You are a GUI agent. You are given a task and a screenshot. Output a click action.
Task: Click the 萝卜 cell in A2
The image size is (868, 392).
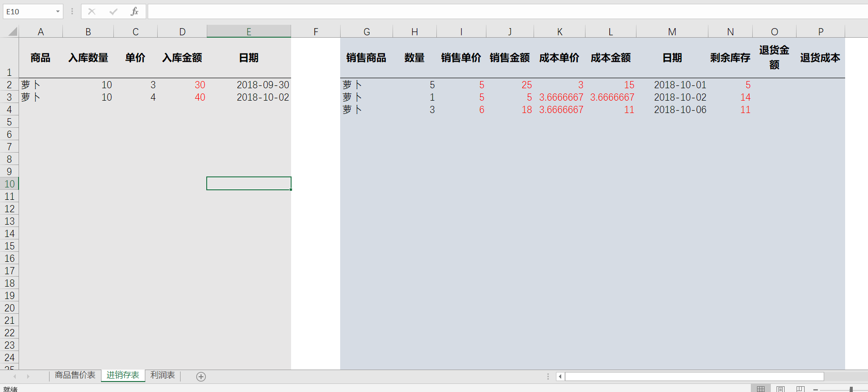41,84
